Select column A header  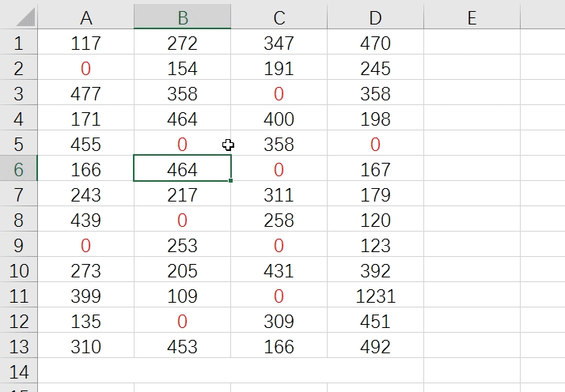click(85, 18)
